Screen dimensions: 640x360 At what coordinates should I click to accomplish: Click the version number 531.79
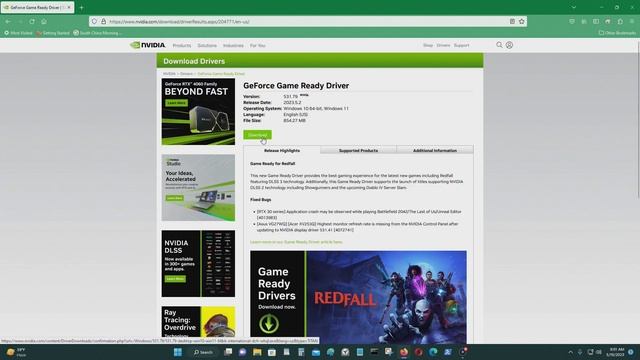coord(291,97)
